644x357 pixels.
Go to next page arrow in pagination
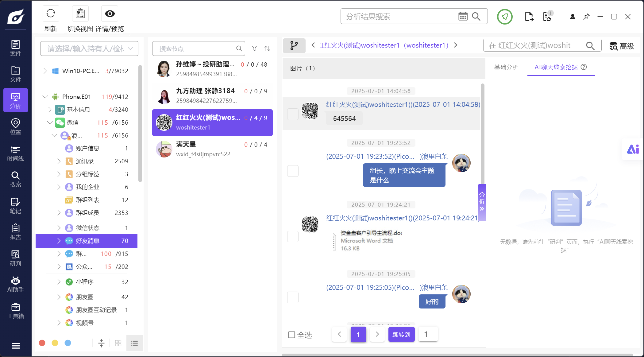[x=377, y=334]
